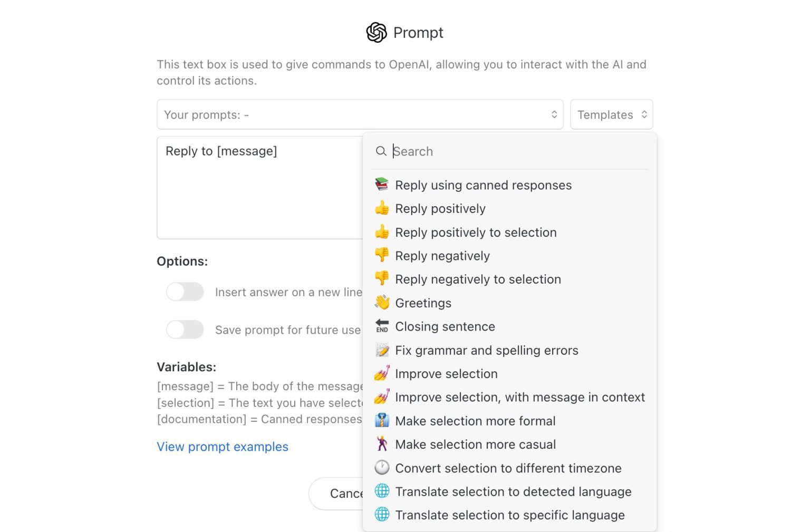Select the Improve selection template
The image size is (810, 532).
pyautogui.click(x=447, y=373)
